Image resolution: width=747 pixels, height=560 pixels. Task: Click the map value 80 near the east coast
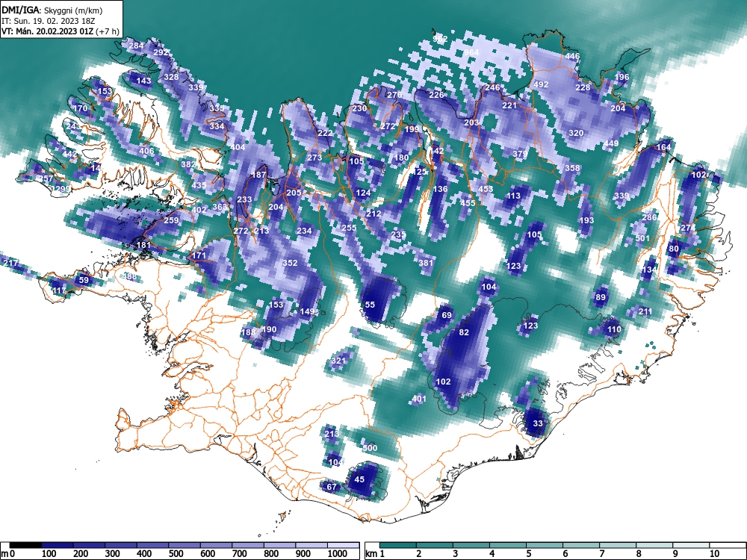[x=674, y=249]
